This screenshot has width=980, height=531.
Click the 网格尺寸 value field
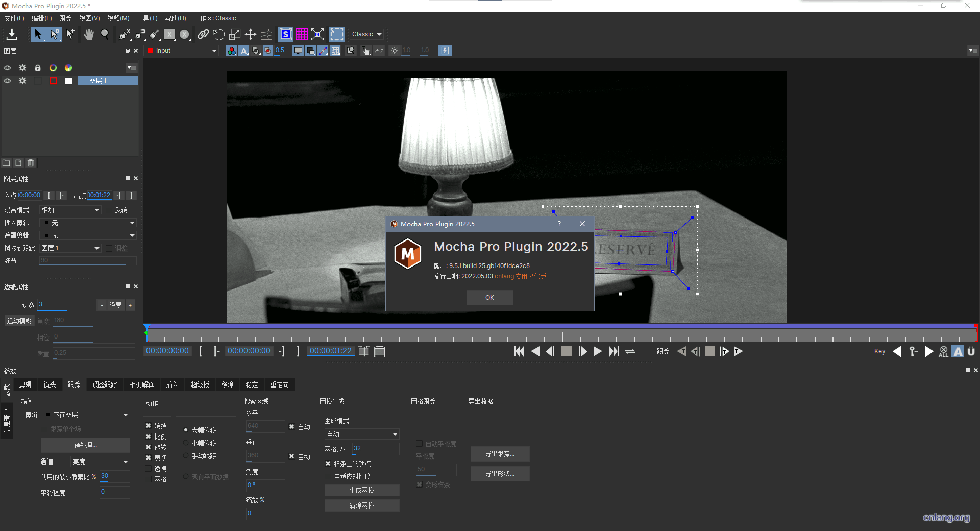coord(375,449)
